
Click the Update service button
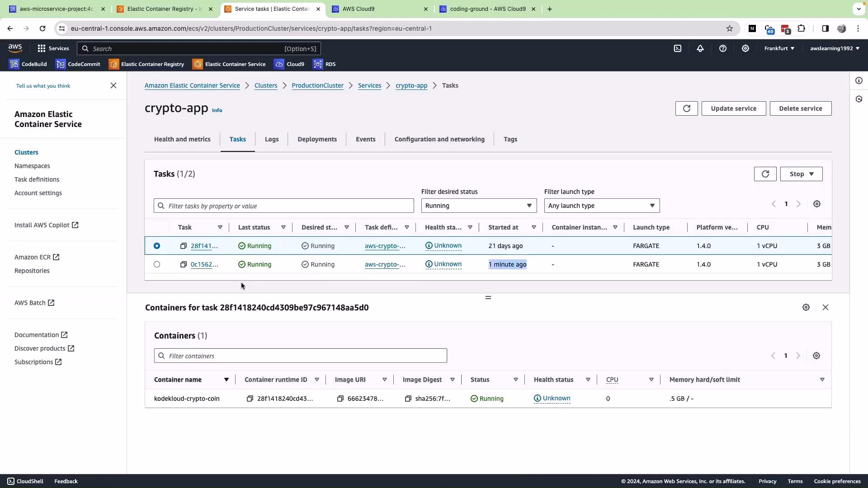(734, 108)
